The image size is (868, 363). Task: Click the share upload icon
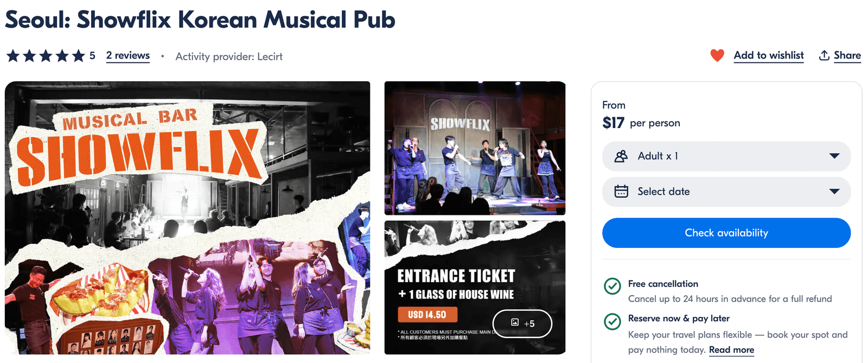point(824,55)
